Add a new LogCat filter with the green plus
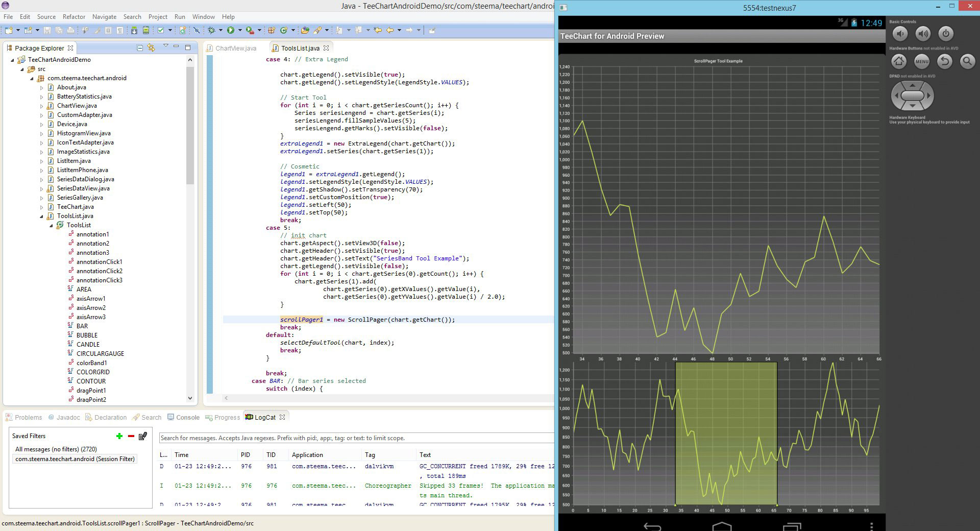 click(x=119, y=436)
